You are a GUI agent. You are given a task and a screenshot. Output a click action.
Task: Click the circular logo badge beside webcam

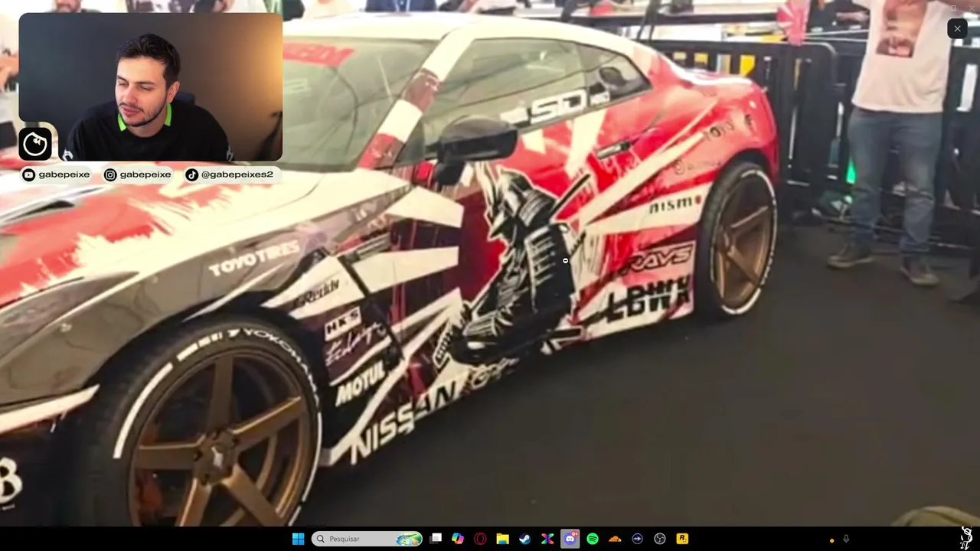tap(35, 143)
